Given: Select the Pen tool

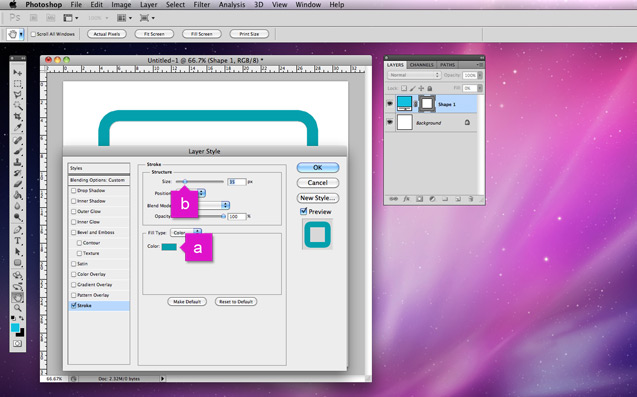Looking at the screenshot, I should pyautogui.click(x=17, y=230).
